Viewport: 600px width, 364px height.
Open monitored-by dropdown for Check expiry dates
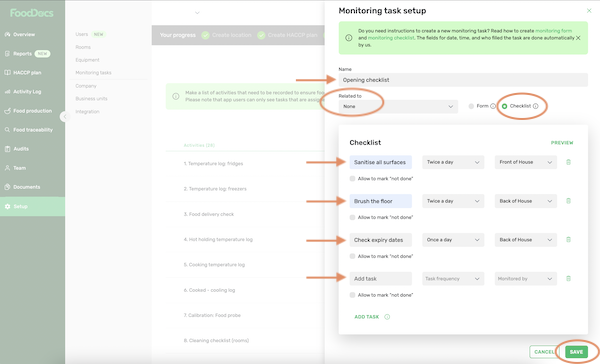tap(526, 240)
